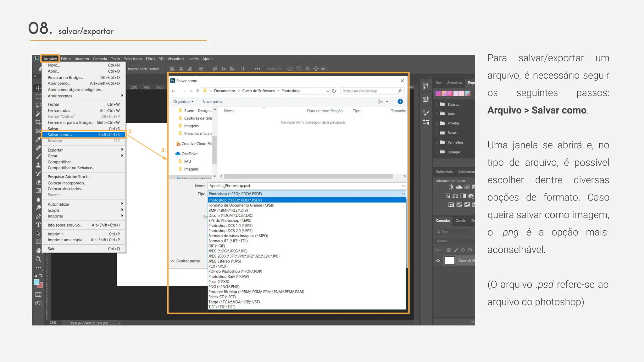Select the Move tool in toolbox
644x362 pixels.
[x=38, y=88]
